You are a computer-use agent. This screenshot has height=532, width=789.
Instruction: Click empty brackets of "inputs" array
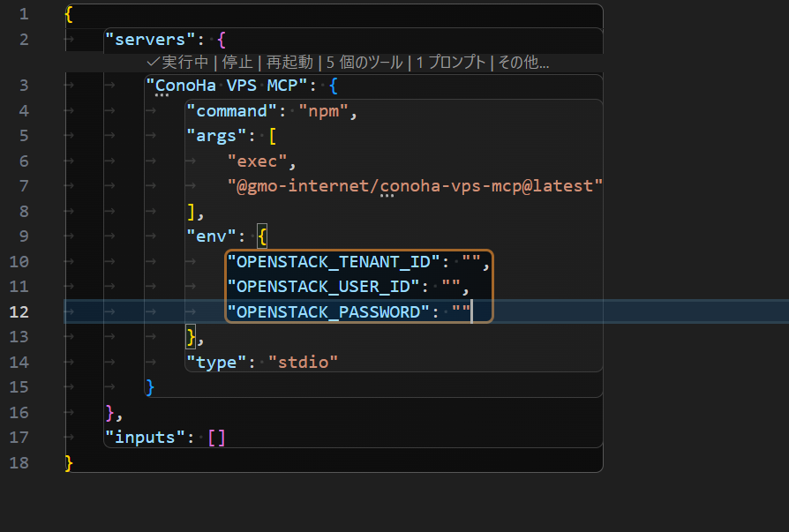pyautogui.click(x=217, y=437)
